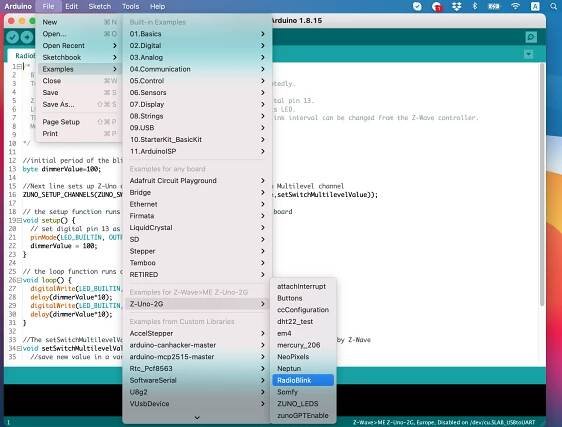562x427 pixels.
Task: Open the Arduino application menu
Action: pyautogui.click(x=18, y=6)
